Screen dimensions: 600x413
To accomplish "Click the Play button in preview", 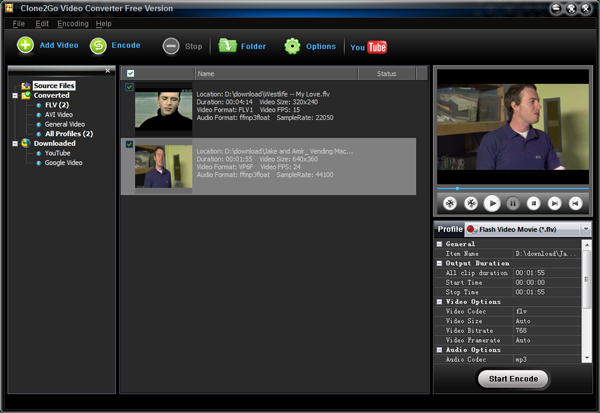I will [x=492, y=203].
